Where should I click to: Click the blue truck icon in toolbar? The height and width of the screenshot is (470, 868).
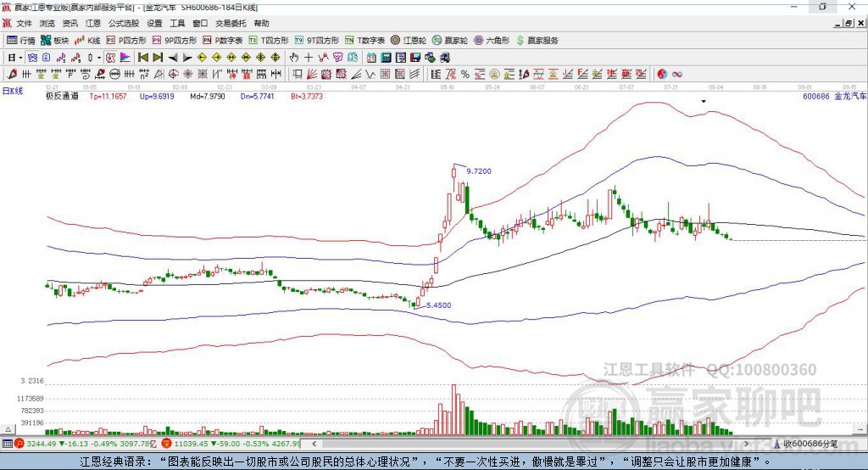point(445,58)
